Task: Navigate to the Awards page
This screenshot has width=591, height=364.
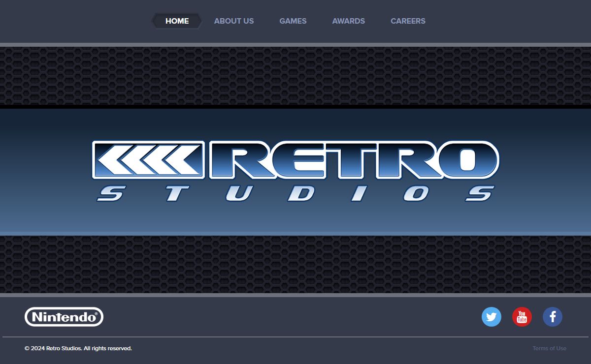Action: coord(349,21)
